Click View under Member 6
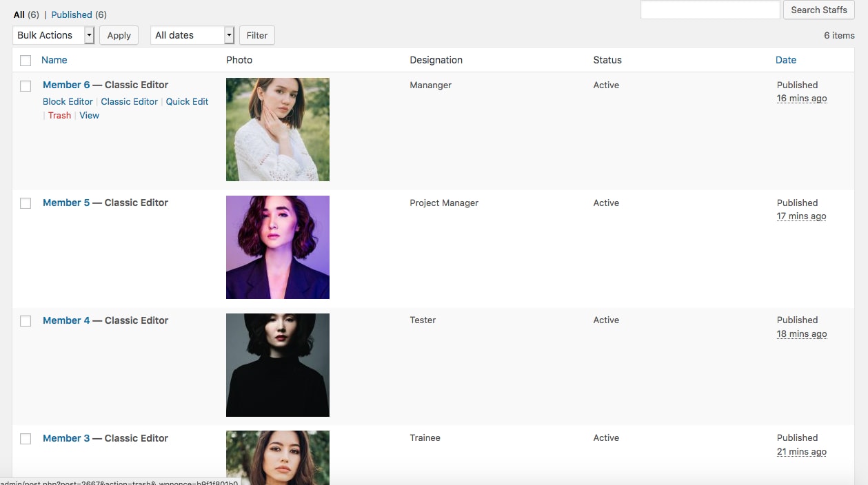This screenshot has height=485, width=868. pyautogui.click(x=89, y=115)
